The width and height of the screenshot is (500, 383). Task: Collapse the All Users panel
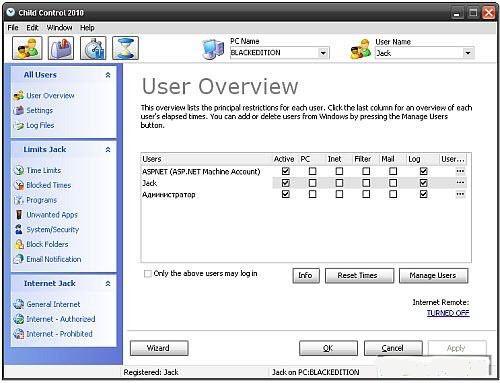click(x=108, y=75)
